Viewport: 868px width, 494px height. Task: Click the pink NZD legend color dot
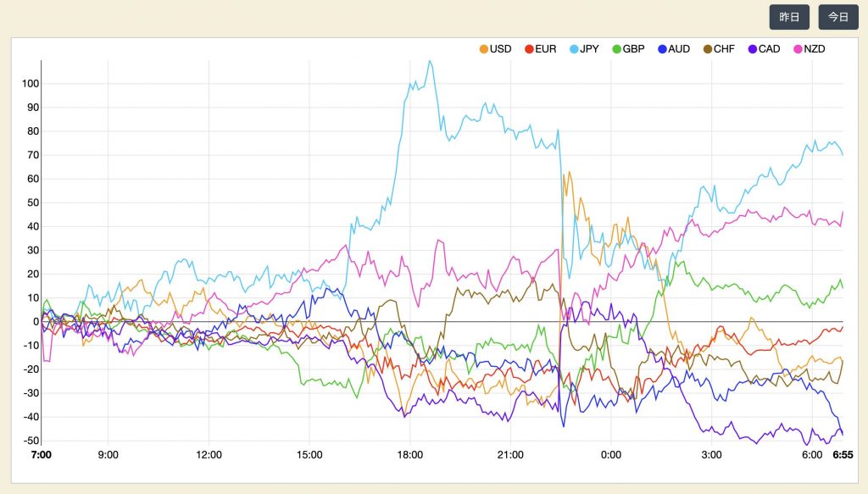point(798,49)
